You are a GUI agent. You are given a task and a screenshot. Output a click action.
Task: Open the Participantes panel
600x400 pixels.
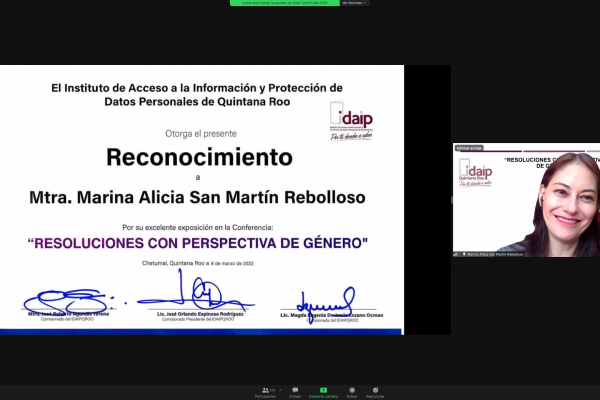pyautogui.click(x=266, y=393)
